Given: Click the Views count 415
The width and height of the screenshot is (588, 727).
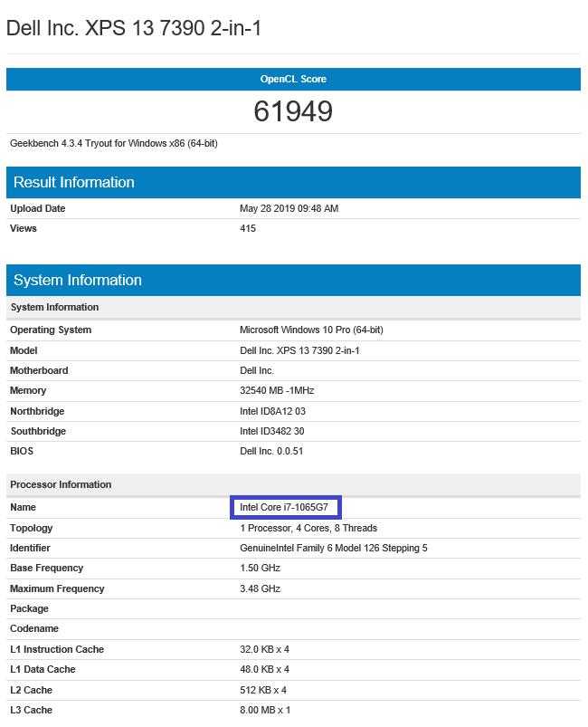Looking at the screenshot, I should click(248, 228).
